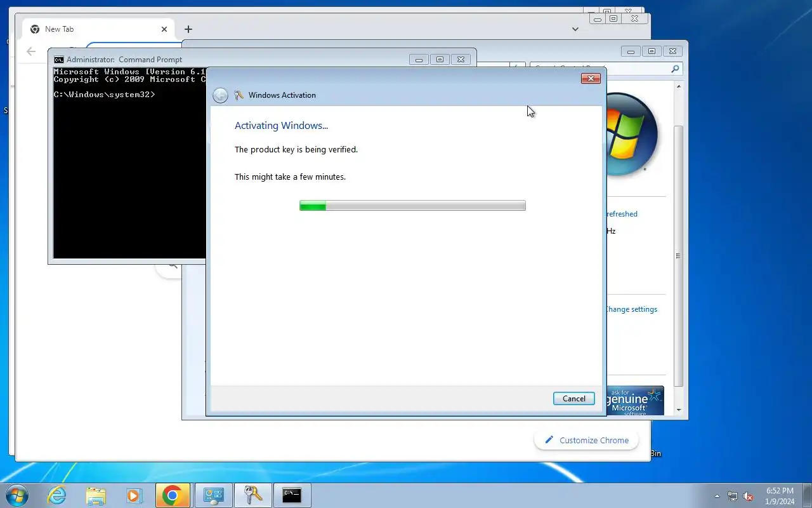Maximize the Control Panel System window

pyautogui.click(x=652, y=51)
